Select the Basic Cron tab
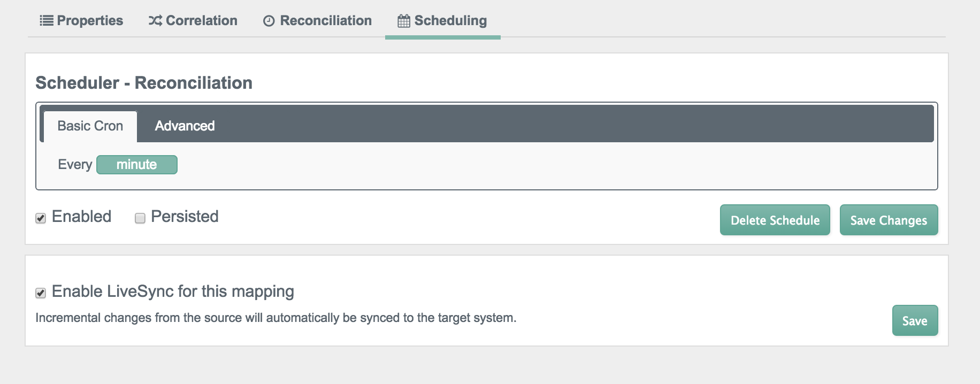 (90, 126)
